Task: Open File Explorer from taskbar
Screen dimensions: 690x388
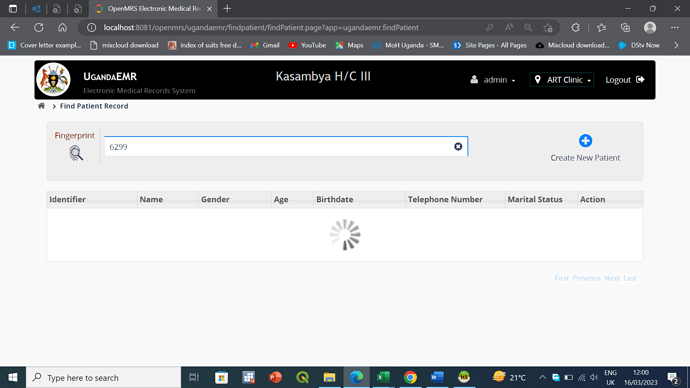Action: point(329,377)
